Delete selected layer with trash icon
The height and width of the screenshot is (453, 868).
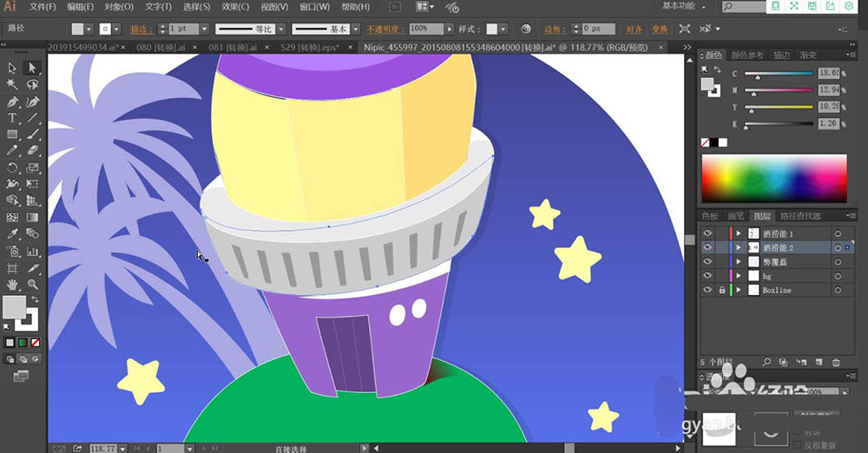coord(836,361)
